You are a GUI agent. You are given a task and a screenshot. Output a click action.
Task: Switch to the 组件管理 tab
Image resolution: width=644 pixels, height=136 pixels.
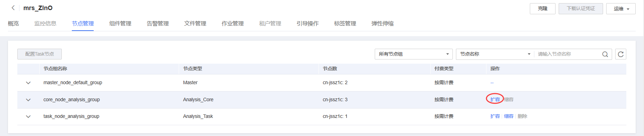tap(120, 24)
